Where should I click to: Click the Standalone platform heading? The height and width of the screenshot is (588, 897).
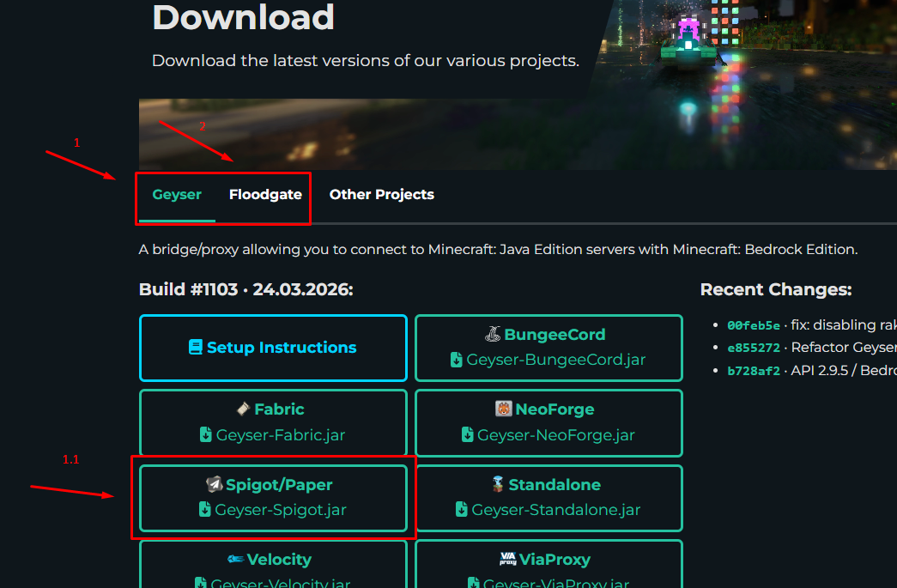[x=555, y=485]
